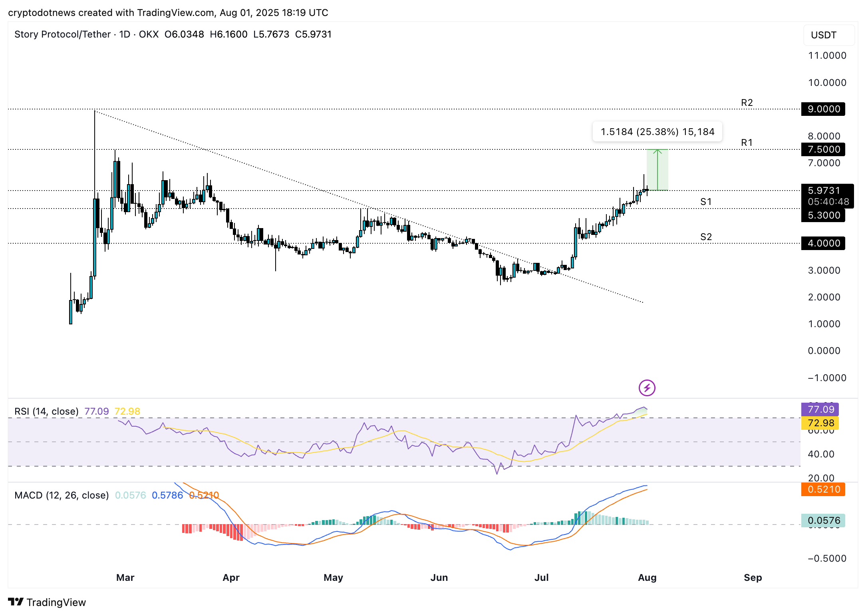Open the USDT currency selector
The image size is (866, 616).
pyautogui.click(x=828, y=35)
